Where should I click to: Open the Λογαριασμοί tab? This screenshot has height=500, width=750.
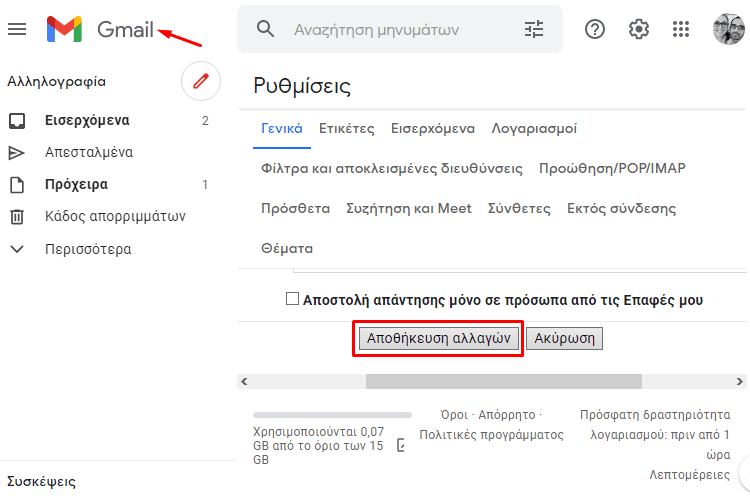[x=534, y=128]
